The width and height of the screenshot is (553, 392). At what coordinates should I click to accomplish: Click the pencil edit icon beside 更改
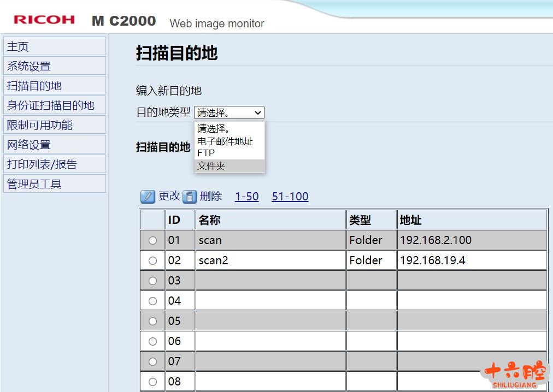pyautogui.click(x=148, y=197)
